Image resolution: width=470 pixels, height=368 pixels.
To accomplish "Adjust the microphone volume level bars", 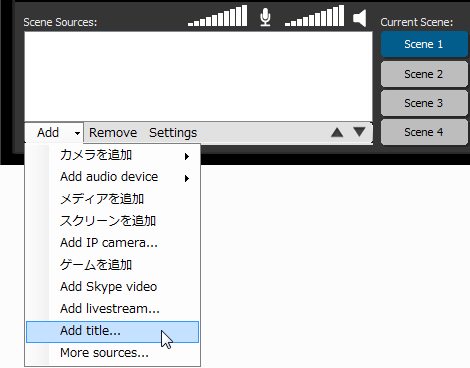I will coord(217,16).
